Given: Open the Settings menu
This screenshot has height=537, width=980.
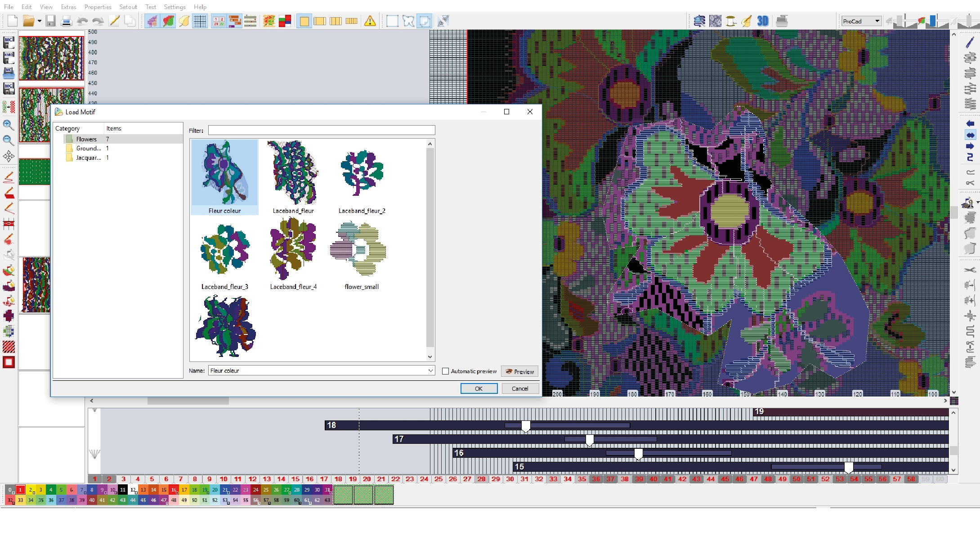Looking at the screenshot, I should click(175, 7).
